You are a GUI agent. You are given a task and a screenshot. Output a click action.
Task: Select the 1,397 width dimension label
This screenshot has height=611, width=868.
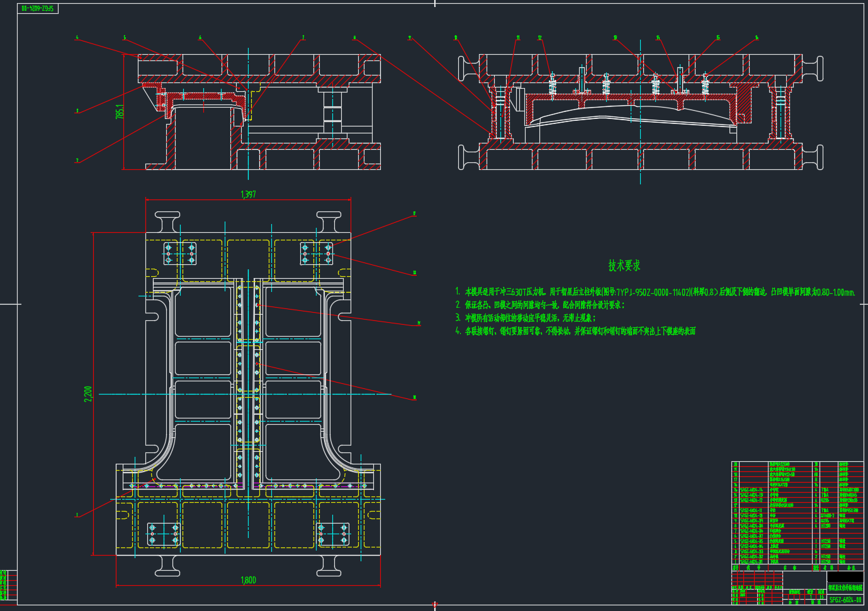pos(248,194)
